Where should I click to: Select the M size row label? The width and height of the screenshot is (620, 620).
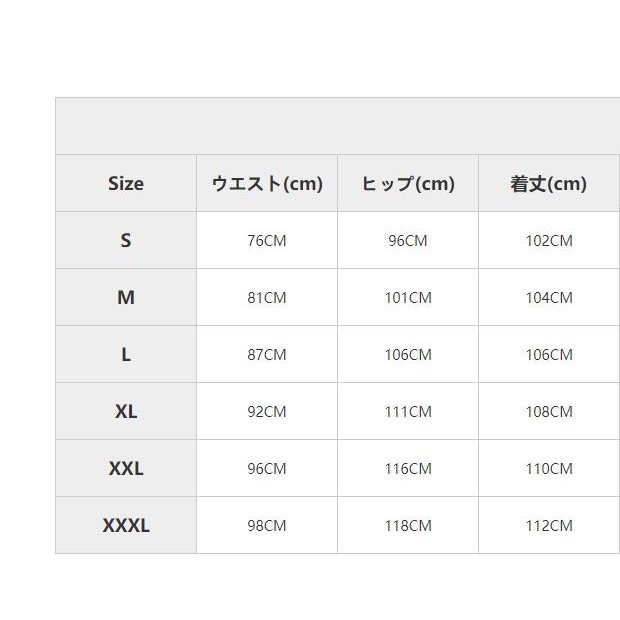click(x=126, y=298)
